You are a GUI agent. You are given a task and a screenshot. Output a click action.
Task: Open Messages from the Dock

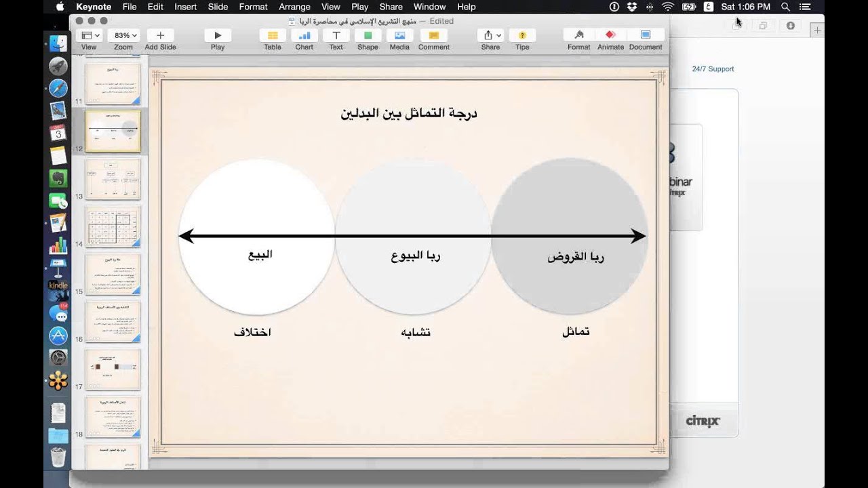[58, 313]
